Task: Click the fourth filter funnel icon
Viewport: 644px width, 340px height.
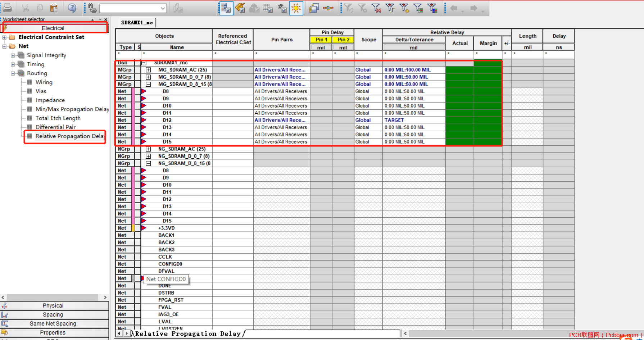Action: [390, 8]
